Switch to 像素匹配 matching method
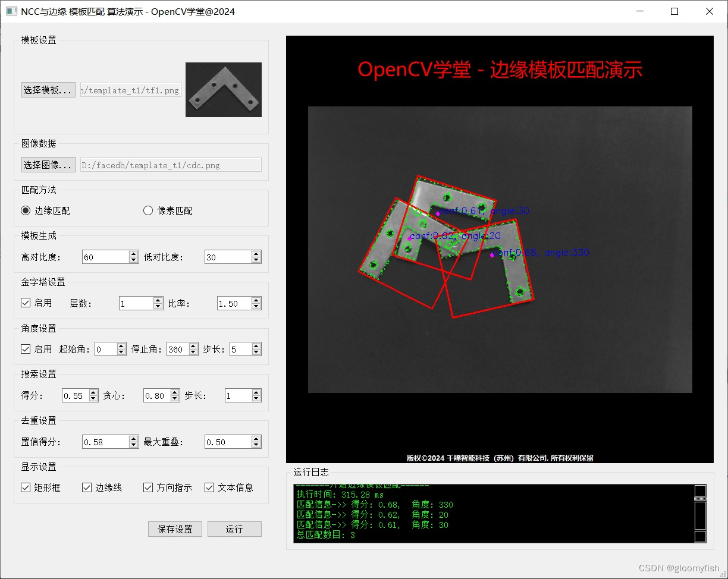The width and height of the screenshot is (728, 579). point(147,210)
